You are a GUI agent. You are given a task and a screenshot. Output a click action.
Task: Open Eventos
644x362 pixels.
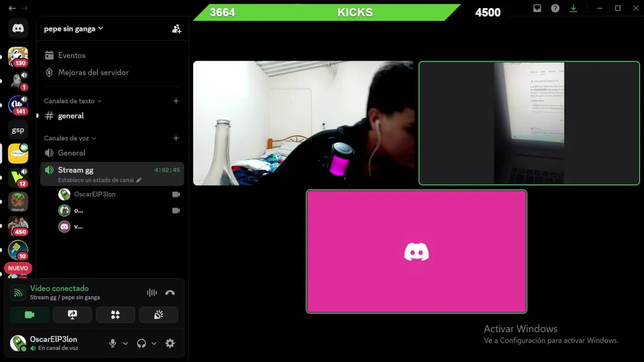pos(71,55)
